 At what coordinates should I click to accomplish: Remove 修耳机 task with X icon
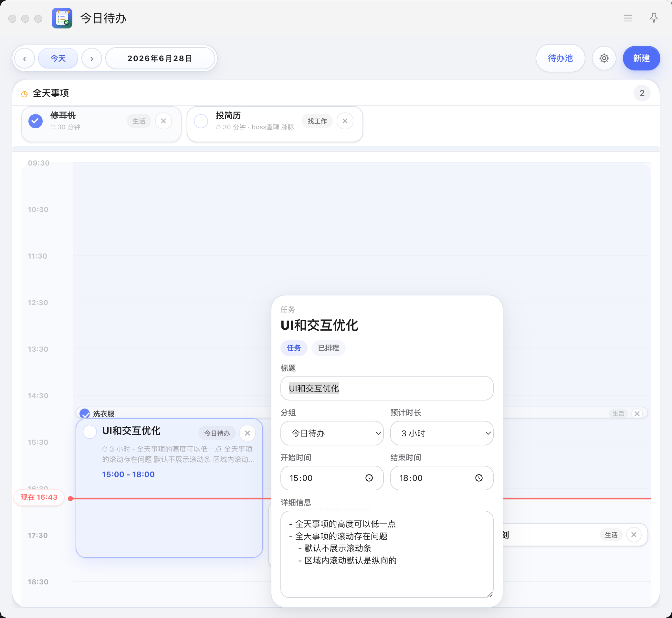[163, 121]
